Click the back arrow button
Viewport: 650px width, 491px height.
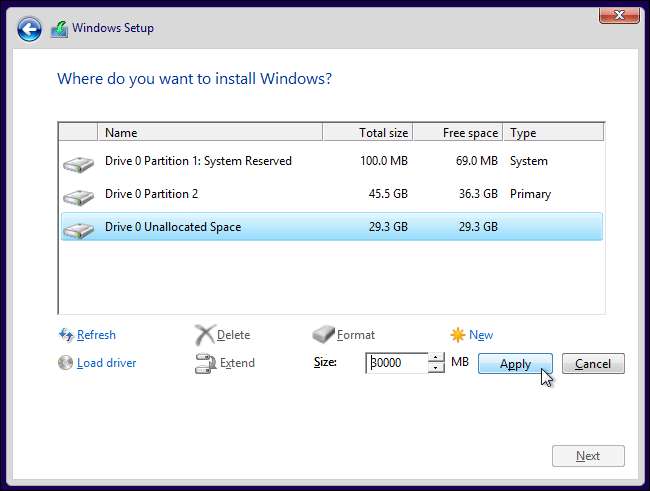pos(30,29)
